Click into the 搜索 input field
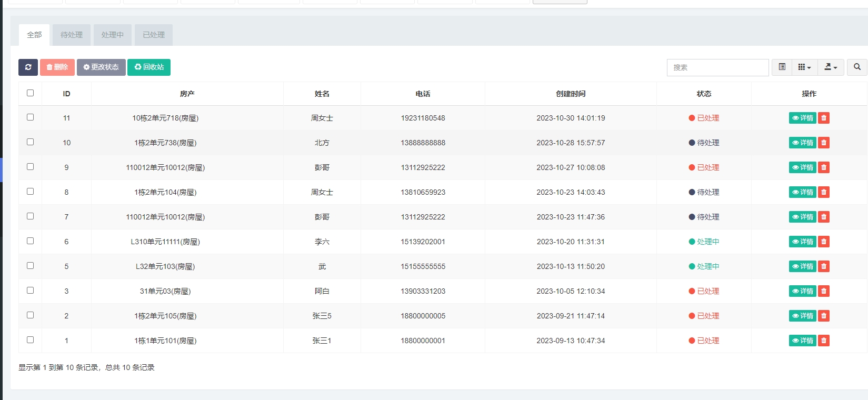This screenshot has width=868, height=400. tap(717, 67)
